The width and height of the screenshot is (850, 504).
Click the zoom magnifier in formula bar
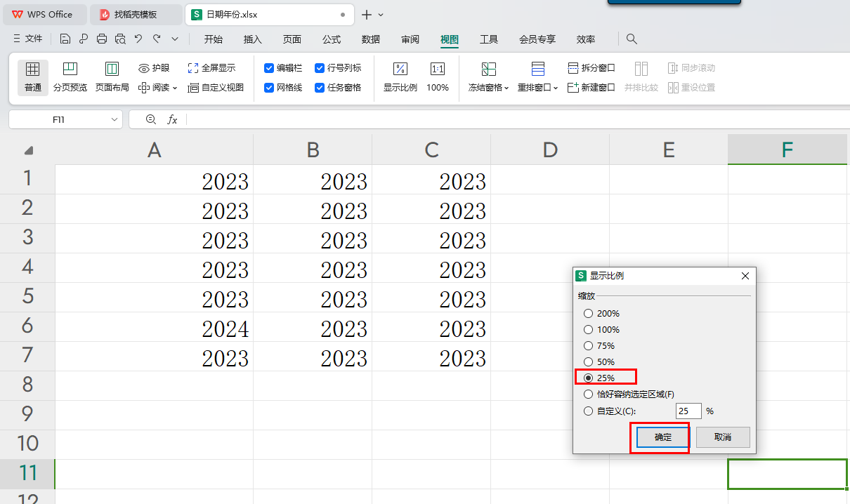[150, 119]
